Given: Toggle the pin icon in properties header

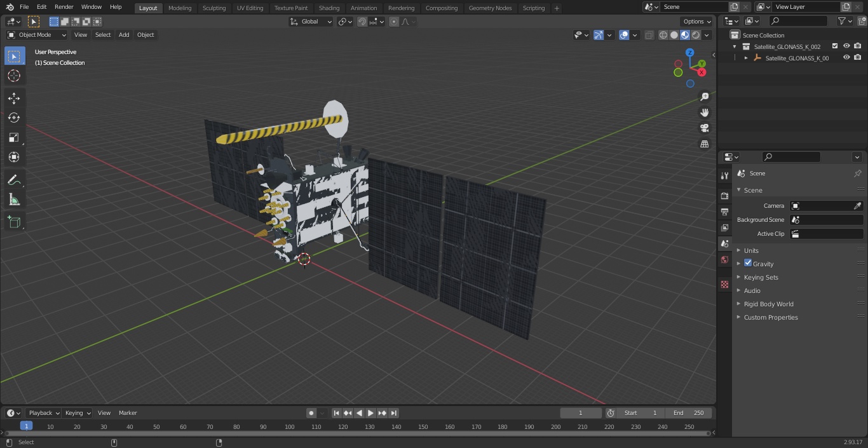Looking at the screenshot, I should tap(857, 173).
